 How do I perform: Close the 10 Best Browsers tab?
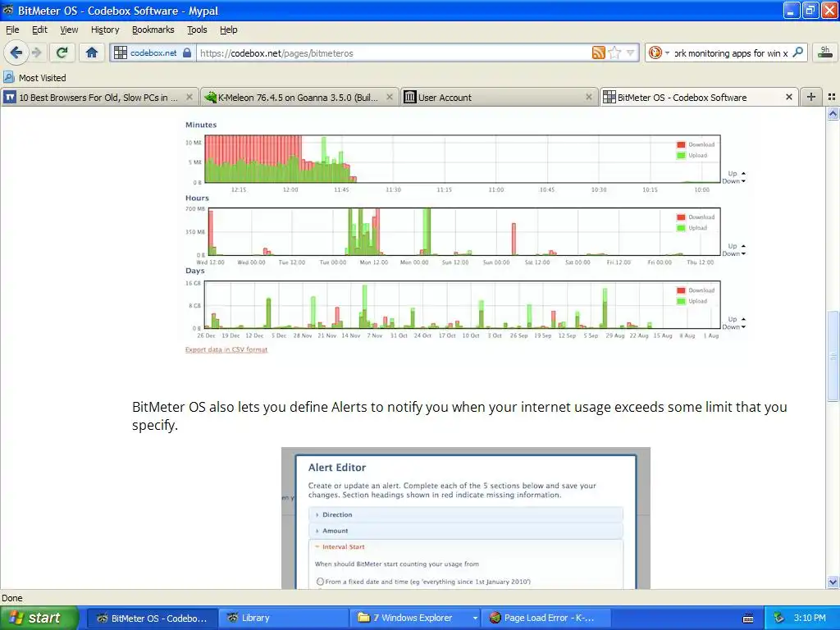(x=189, y=97)
